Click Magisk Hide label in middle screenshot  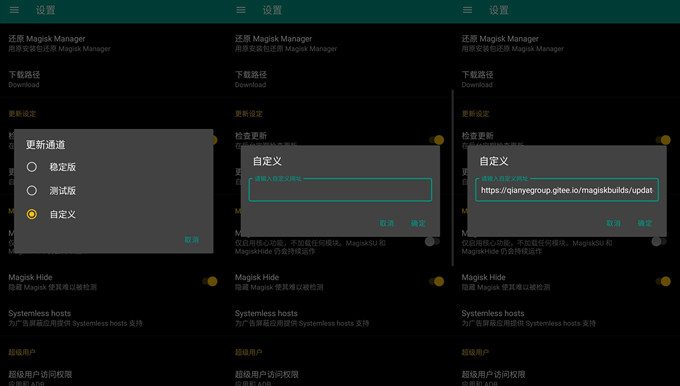pyautogui.click(x=257, y=277)
